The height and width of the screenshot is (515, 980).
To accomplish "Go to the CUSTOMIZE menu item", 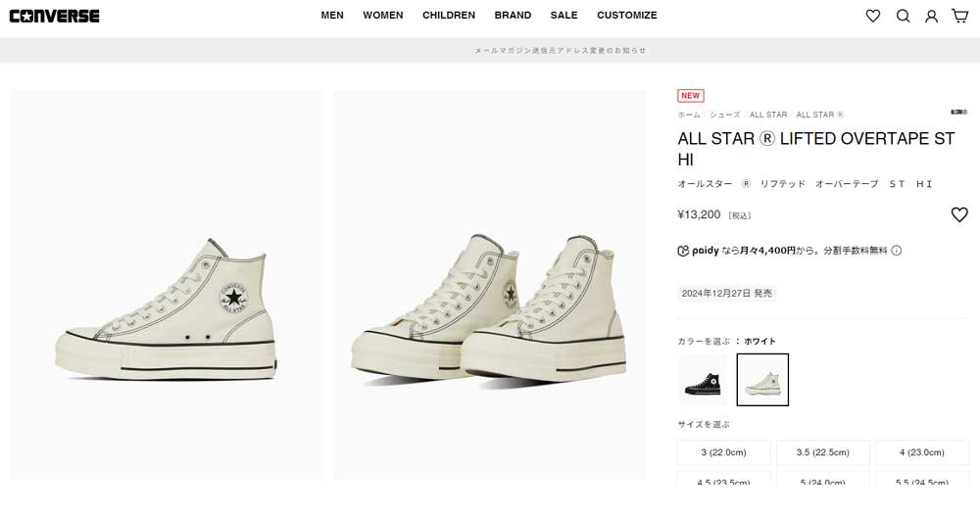I will (x=627, y=16).
